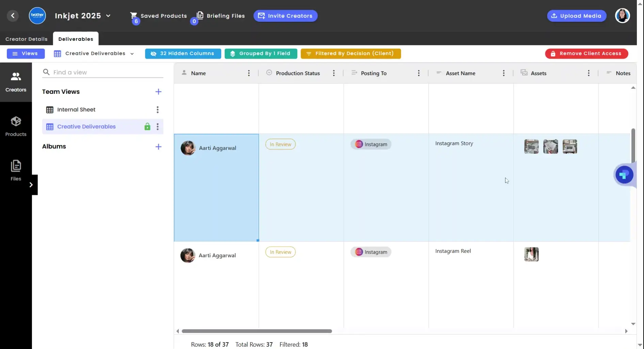Toggle the Grouped By 1 Field setting
Viewport: 644px width, 349px height.
click(x=261, y=53)
